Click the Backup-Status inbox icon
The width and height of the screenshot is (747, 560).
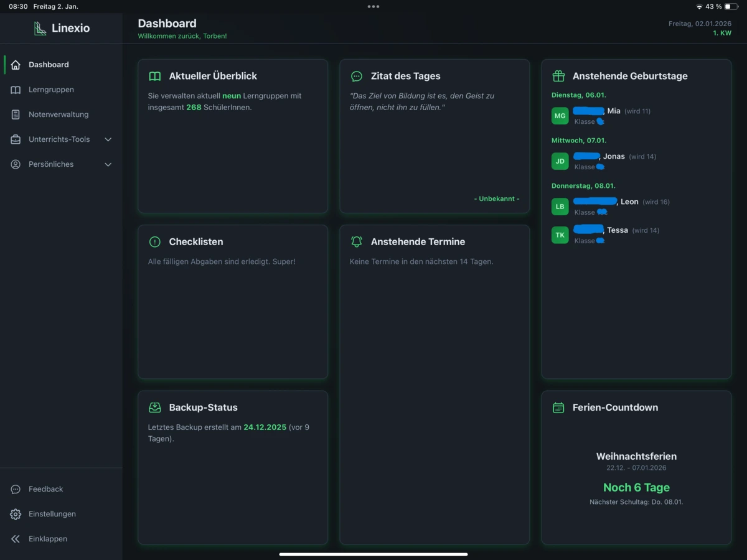(155, 408)
